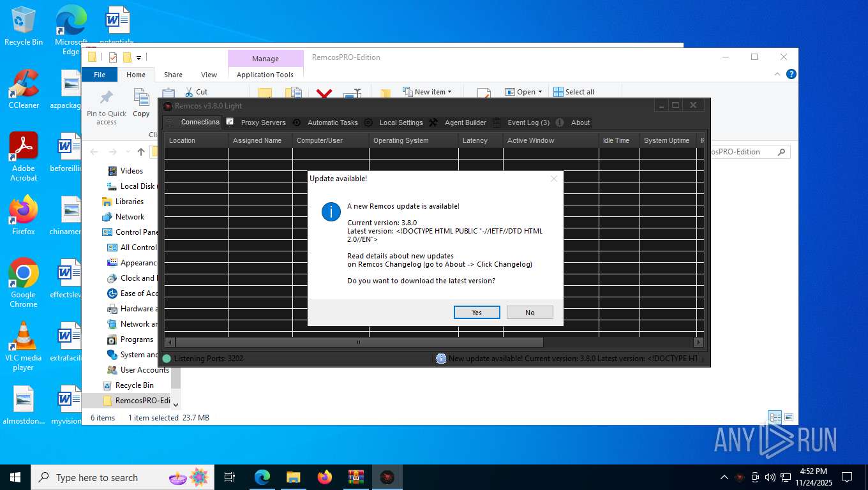Open the Event Log (3) tab

coord(528,122)
